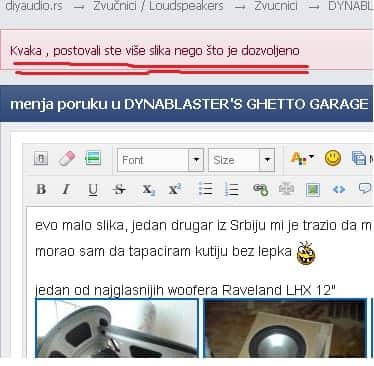This screenshot has height=366, width=374.
Task: Select the Raveland woofer photo thumbnail
Action: pos(117,328)
